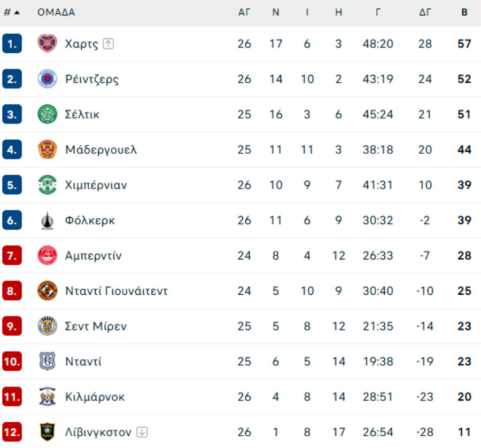Open the Σέλτικ team link

click(82, 114)
